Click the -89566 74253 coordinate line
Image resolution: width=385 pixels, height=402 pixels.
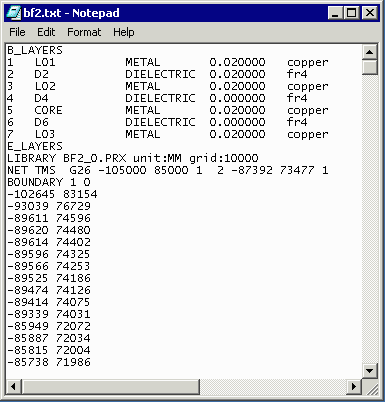[x=49, y=266]
